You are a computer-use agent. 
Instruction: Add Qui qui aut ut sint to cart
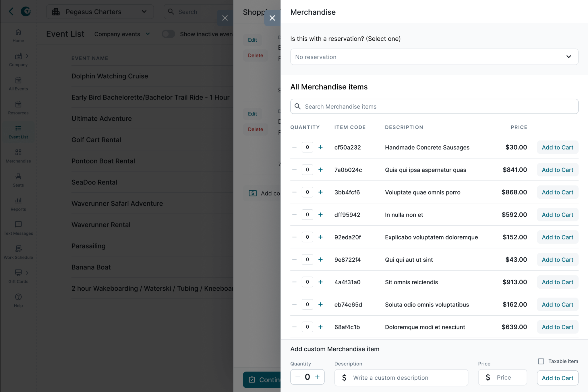(557, 260)
